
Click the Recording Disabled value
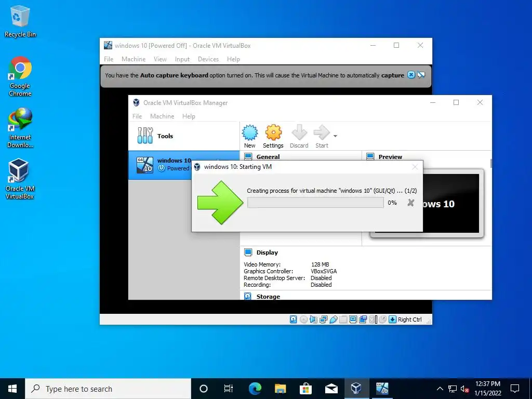pos(321,285)
